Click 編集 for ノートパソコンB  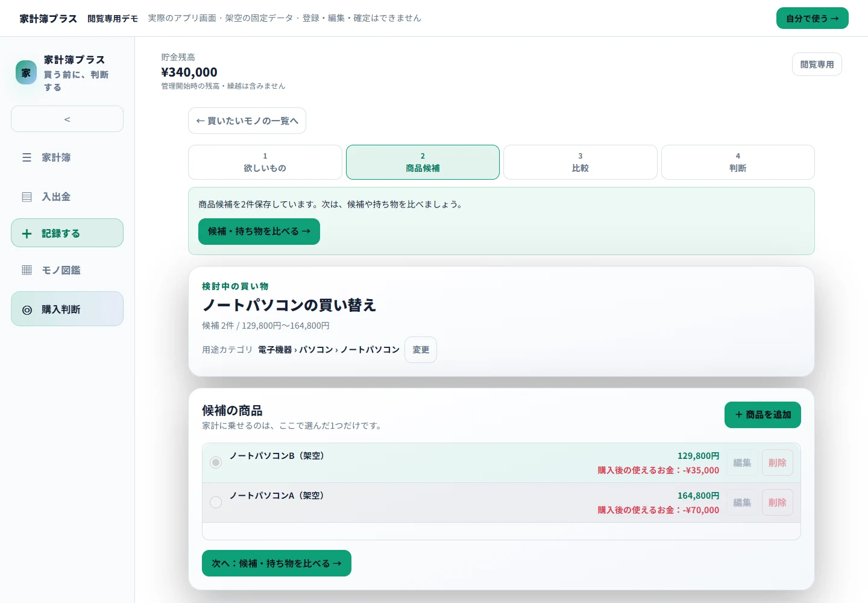click(x=742, y=463)
